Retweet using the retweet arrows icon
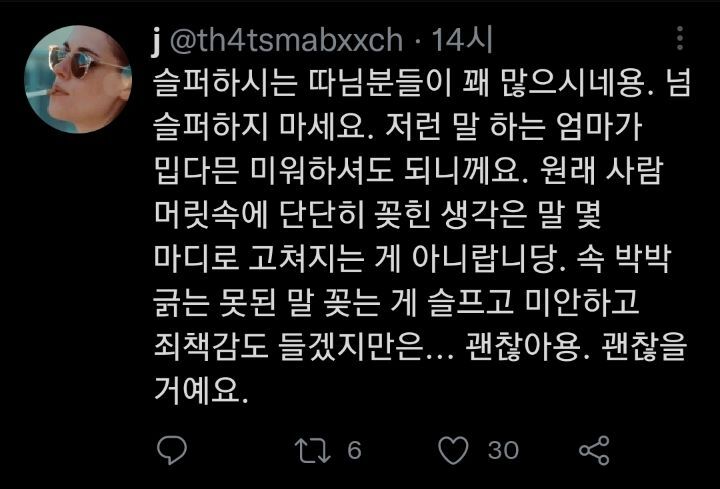This screenshot has height=489, width=720. pyautogui.click(x=313, y=450)
